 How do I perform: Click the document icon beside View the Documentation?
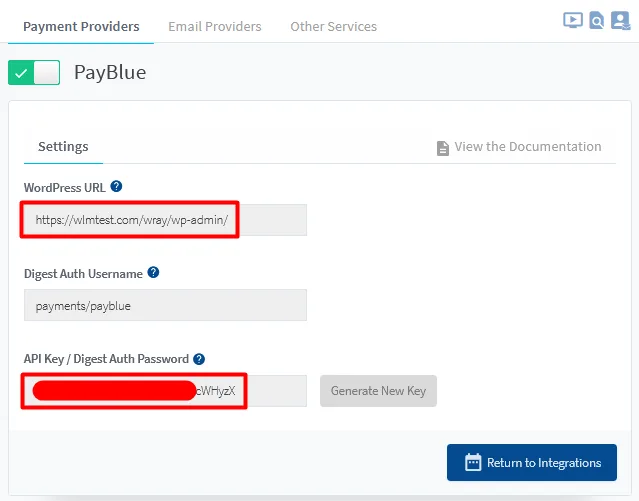(x=443, y=148)
